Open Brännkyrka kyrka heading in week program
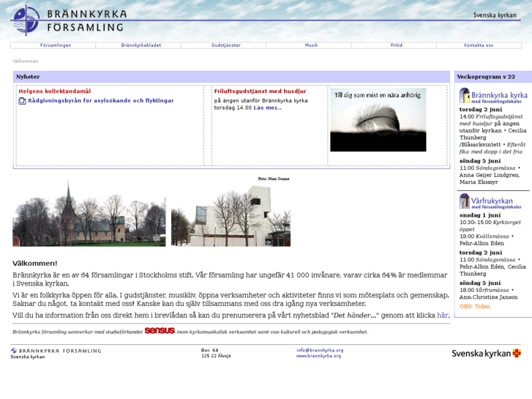The width and height of the screenshot is (532, 399). pyautogui.click(x=499, y=97)
